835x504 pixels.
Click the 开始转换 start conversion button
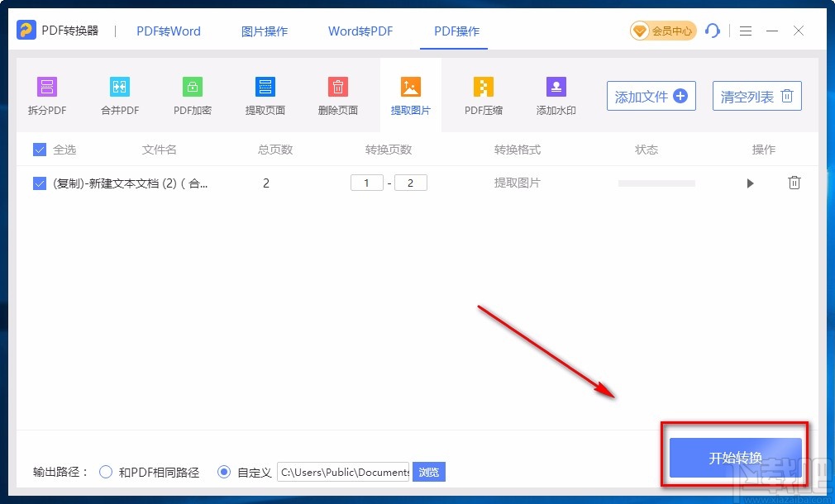click(736, 458)
